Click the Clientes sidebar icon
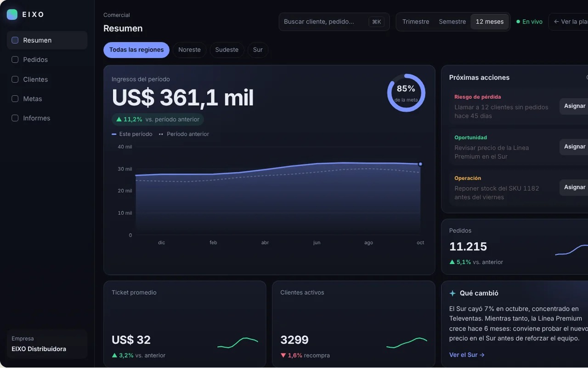 point(15,79)
